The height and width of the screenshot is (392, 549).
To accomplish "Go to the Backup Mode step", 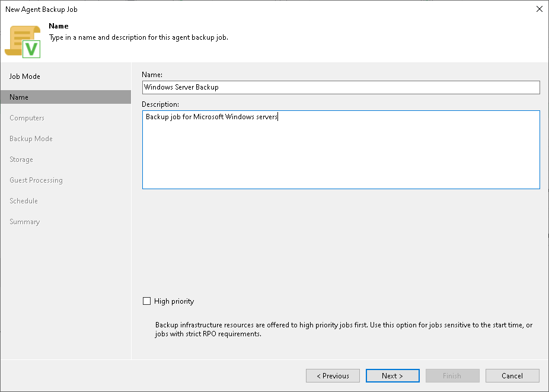I will point(31,138).
